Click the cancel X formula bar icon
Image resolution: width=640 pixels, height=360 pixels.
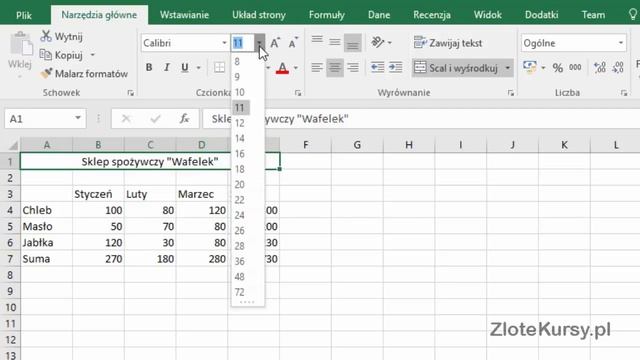[x=126, y=119]
